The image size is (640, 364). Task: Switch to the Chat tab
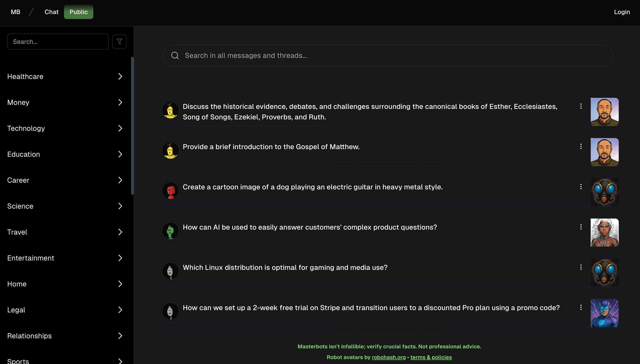coord(51,12)
